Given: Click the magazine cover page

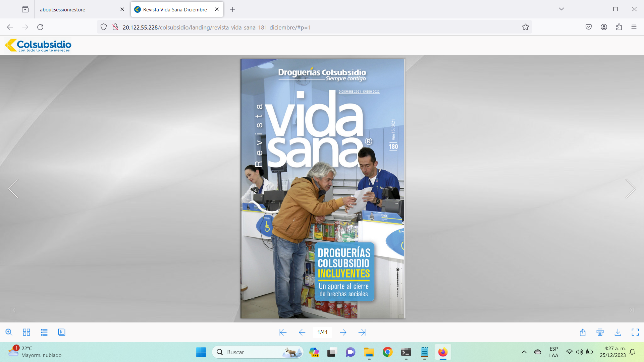Looking at the screenshot, I should click(322, 189).
